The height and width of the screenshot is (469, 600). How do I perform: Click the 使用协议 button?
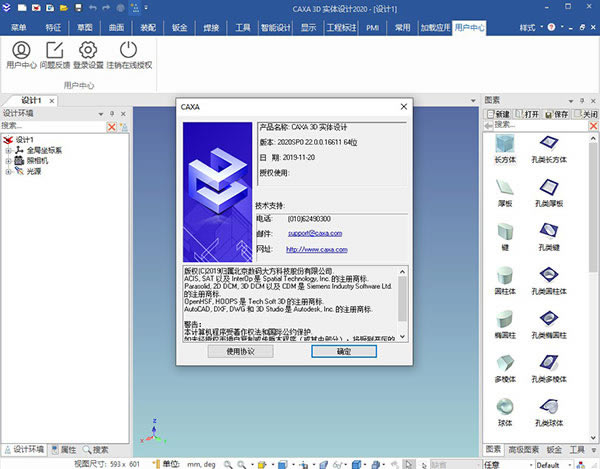242,352
